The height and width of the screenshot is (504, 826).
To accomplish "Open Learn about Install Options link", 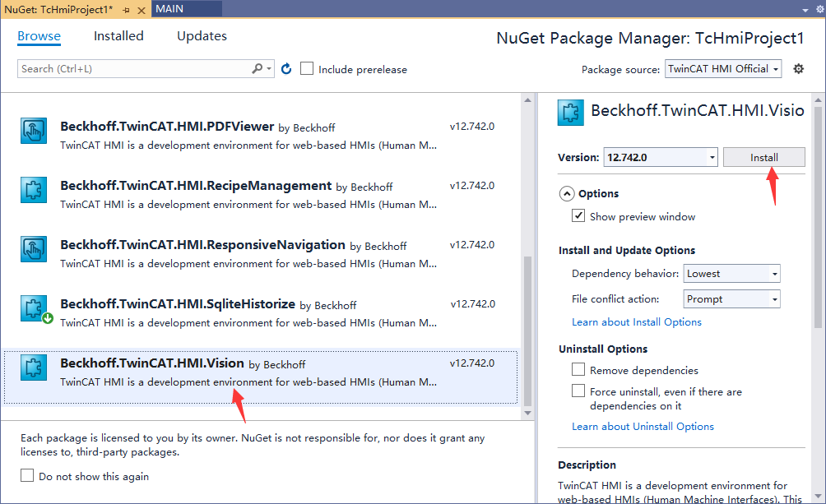I will [x=636, y=322].
